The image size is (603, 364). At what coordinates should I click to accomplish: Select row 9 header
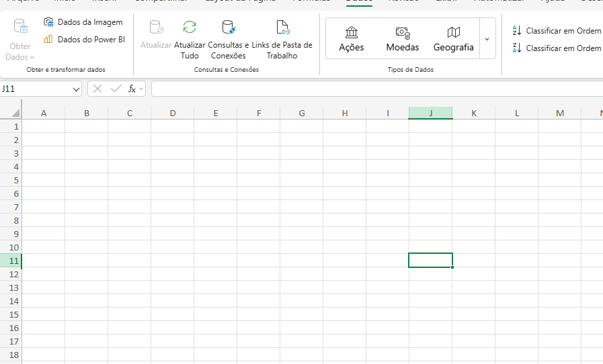click(11, 234)
